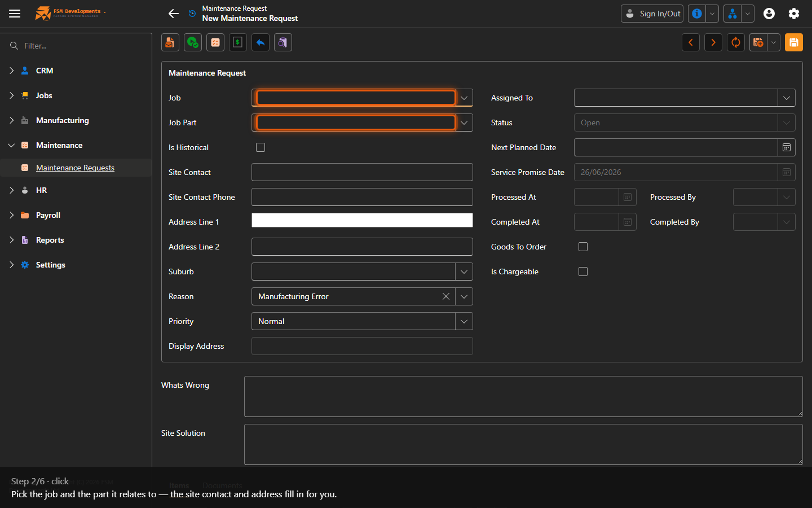Click the Address Line 1 field
This screenshot has width=812, height=508.
pos(362,220)
